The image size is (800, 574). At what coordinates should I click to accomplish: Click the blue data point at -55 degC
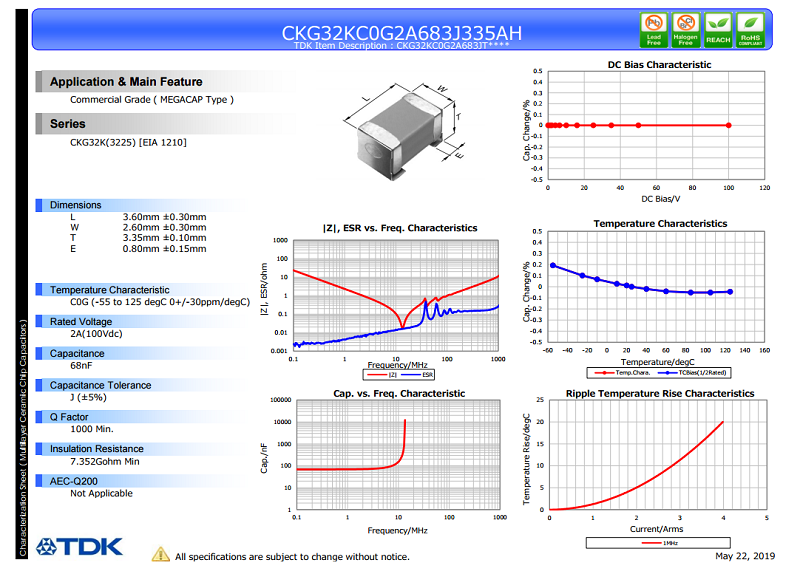point(553,265)
